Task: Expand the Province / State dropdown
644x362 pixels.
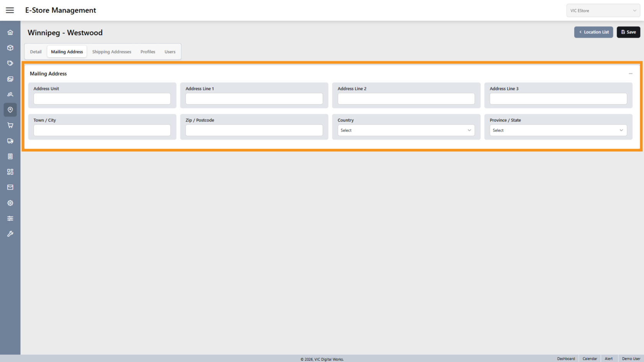Action: [x=558, y=130]
